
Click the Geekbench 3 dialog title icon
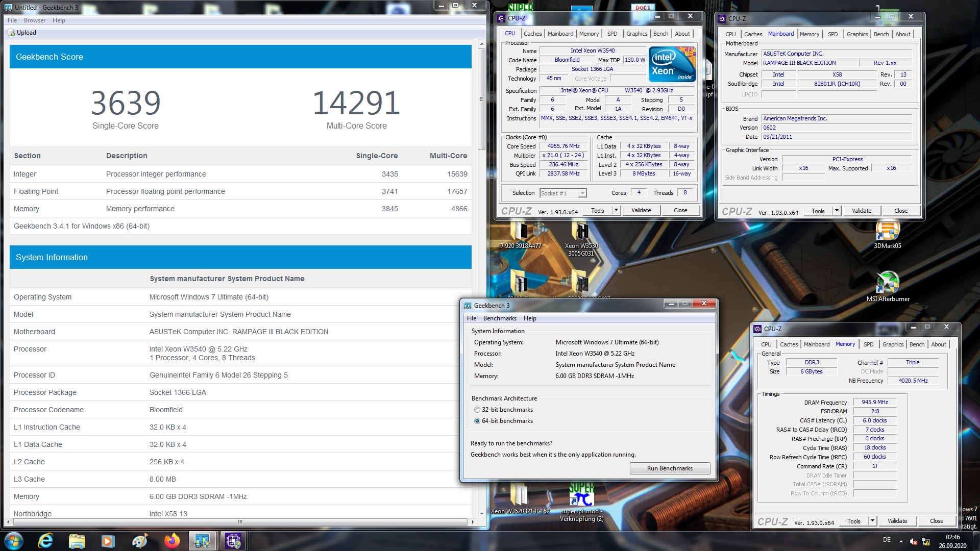point(468,306)
